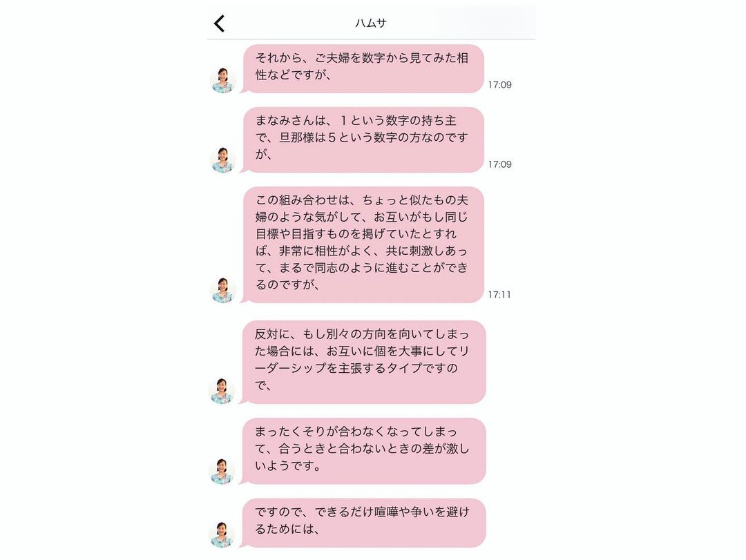This screenshot has height=560, width=746.
Task: Tap the back arrow in header
Action: point(219,23)
